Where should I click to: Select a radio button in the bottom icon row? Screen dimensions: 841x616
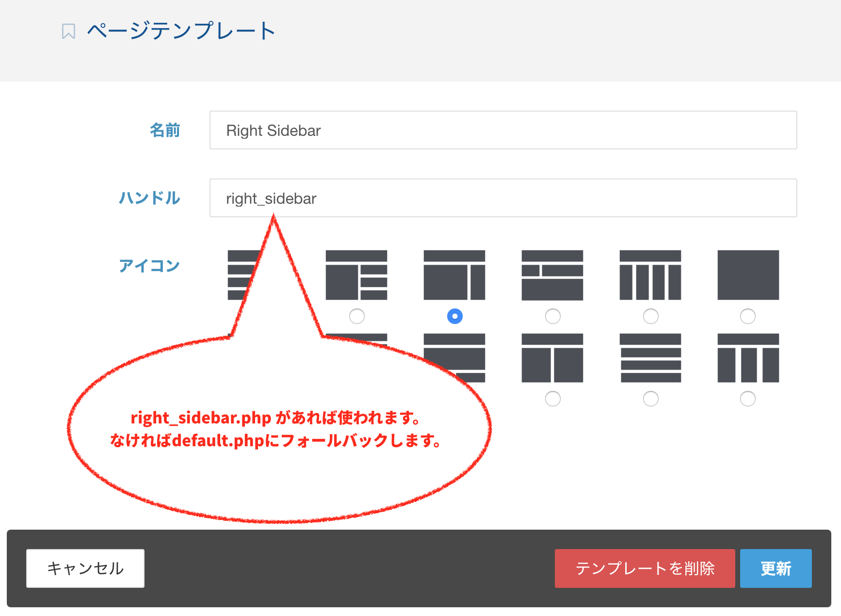[553, 399]
